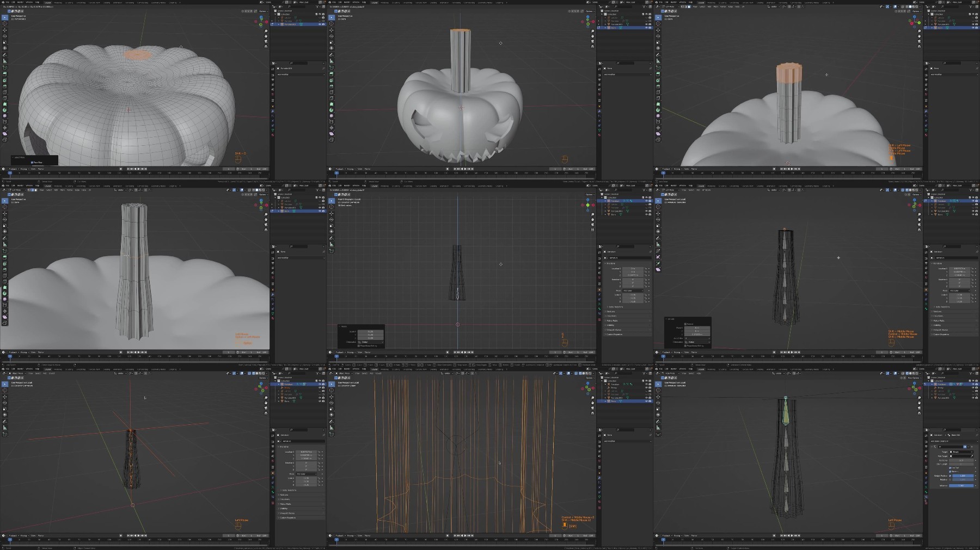Screen dimensions: 980x550
Task: Delete the constraint with X in bottom-right view
Action: point(972,447)
